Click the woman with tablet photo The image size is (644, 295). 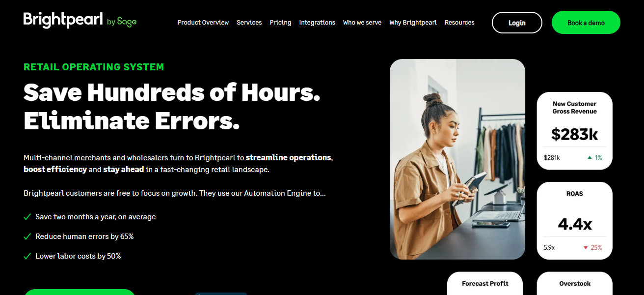point(457,159)
